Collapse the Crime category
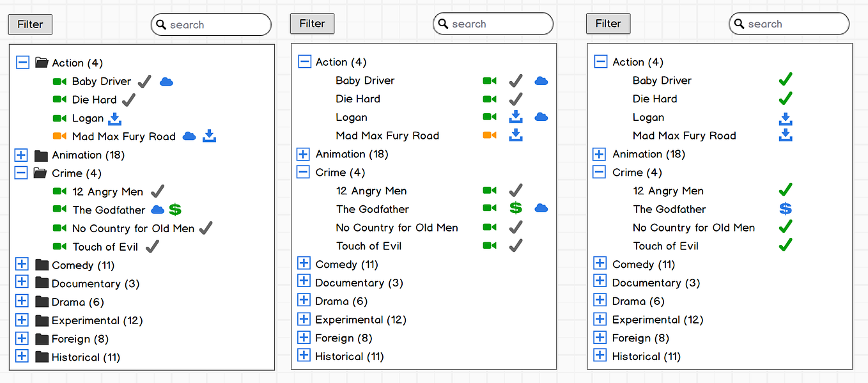868x383 pixels. point(21,173)
